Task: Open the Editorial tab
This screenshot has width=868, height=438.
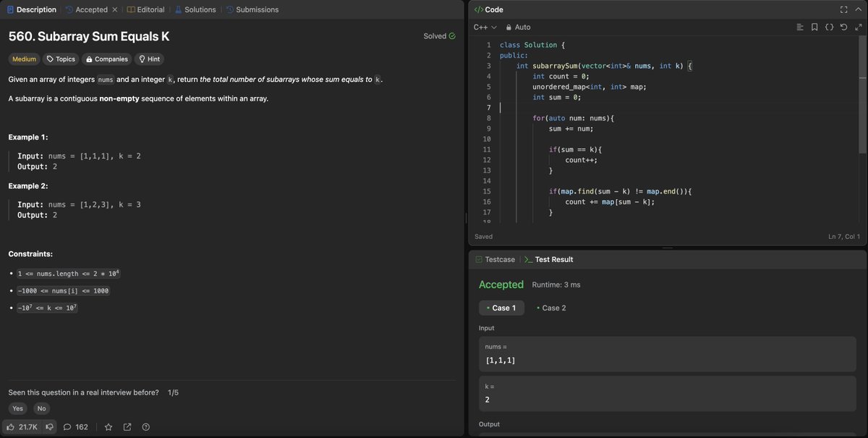Action: pyautogui.click(x=145, y=9)
